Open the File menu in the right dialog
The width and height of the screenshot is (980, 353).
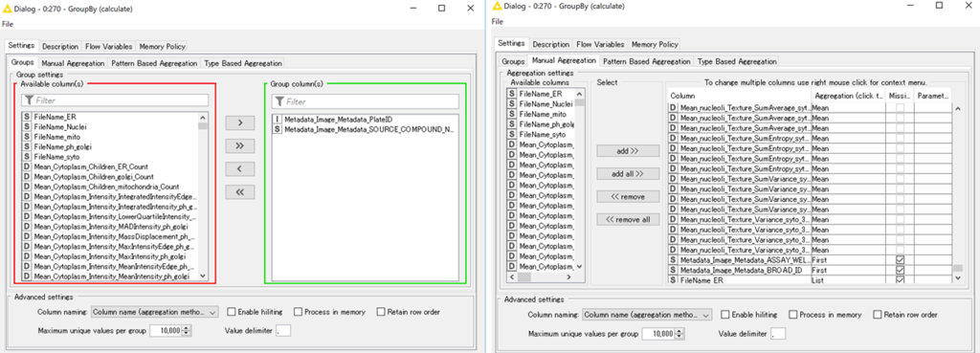click(x=498, y=21)
